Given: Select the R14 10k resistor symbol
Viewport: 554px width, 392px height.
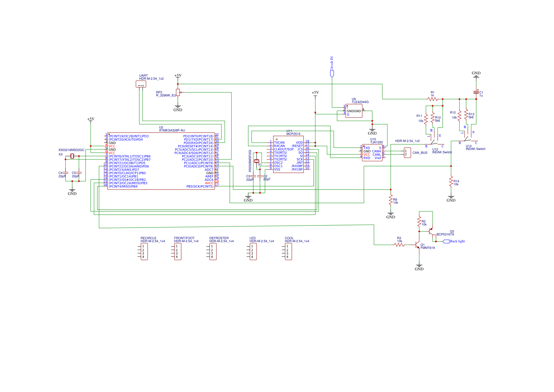Looking at the screenshot, I should (451, 181).
